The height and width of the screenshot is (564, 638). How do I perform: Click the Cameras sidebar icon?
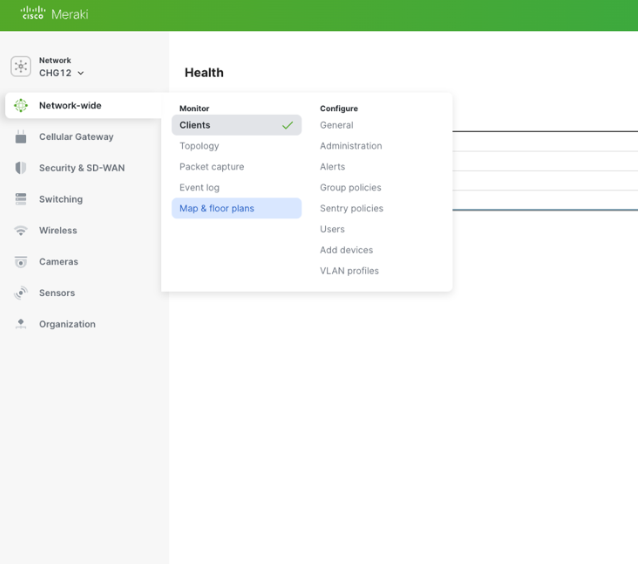21,262
